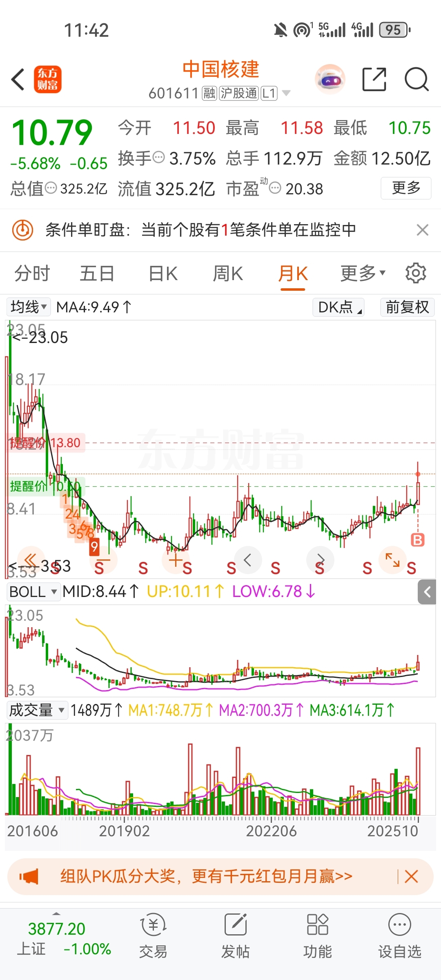
Task: Tap the MA1:748.7万 volume value
Action: click(171, 710)
